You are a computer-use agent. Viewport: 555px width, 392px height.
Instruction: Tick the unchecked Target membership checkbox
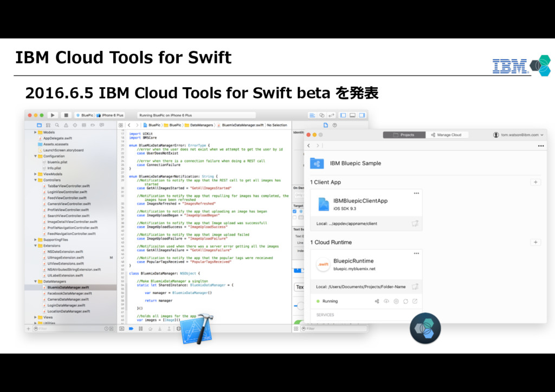294,217
